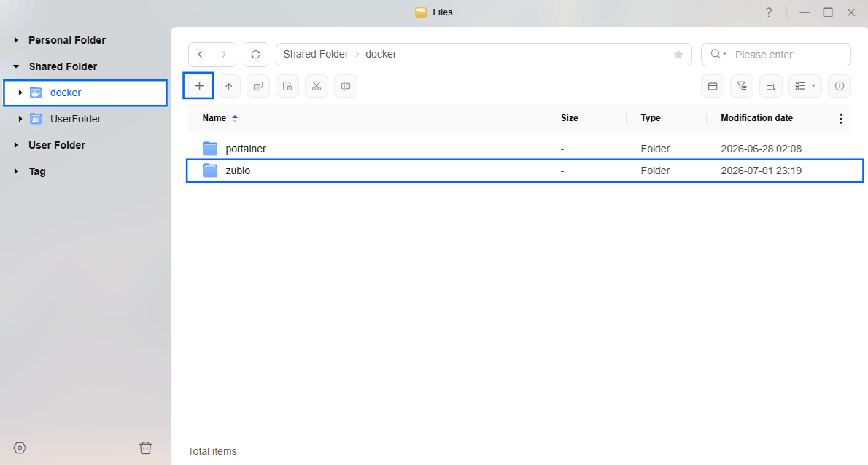Open the column options three-dot menu

[841, 118]
